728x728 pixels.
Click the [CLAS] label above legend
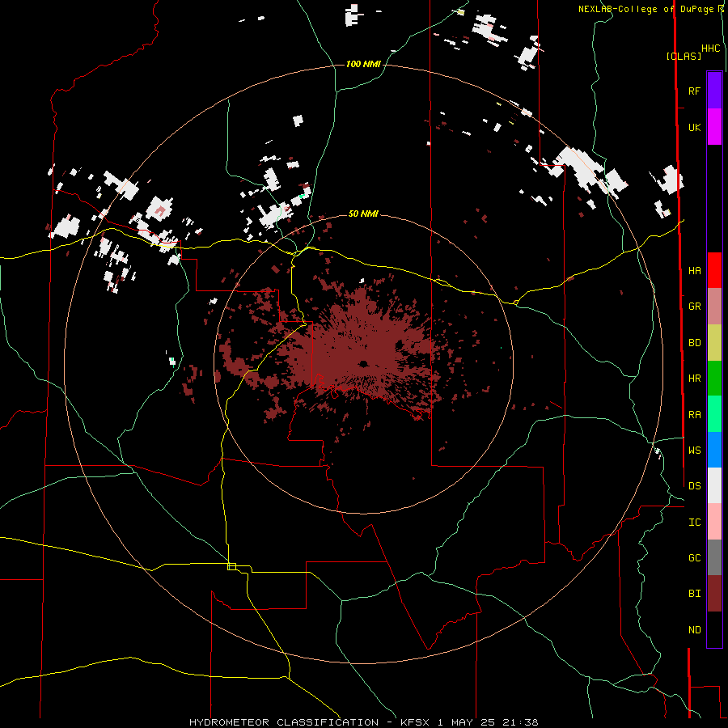684,56
